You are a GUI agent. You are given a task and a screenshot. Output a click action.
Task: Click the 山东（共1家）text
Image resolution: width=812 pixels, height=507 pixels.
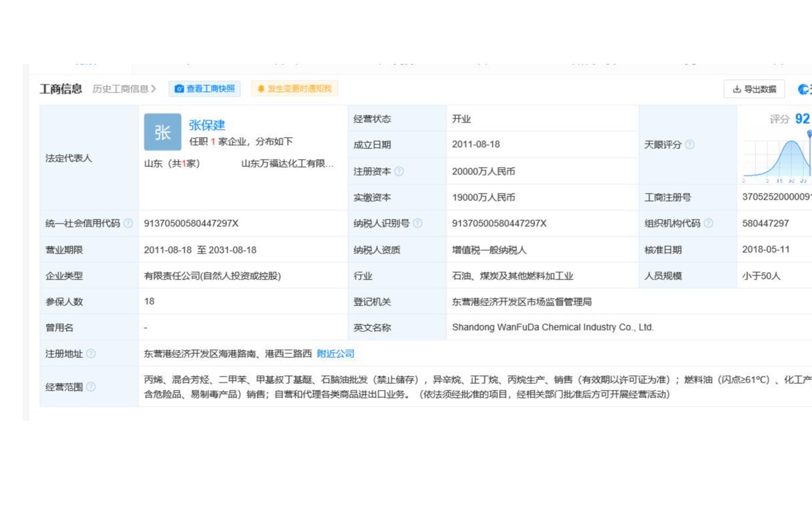click(172, 163)
